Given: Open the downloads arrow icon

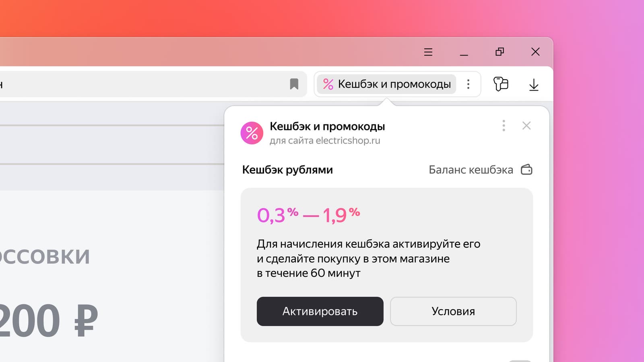Looking at the screenshot, I should coord(534,84).
